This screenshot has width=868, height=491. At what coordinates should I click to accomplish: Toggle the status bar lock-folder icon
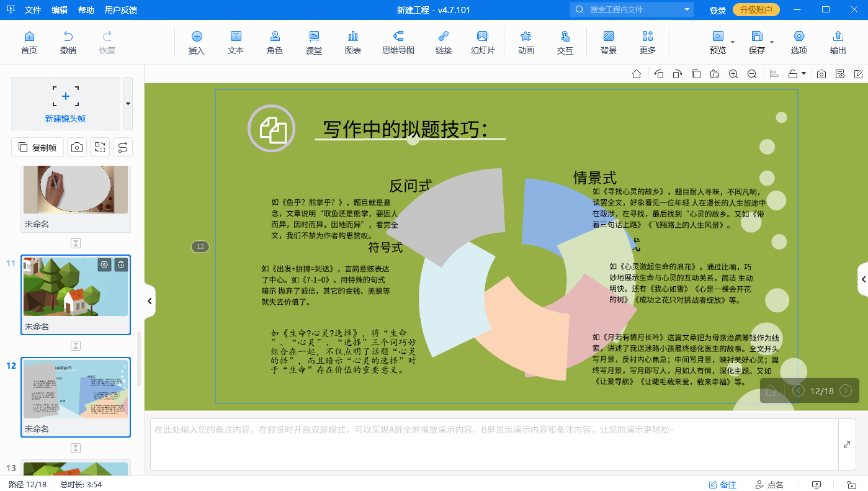(x=852, y=485)
